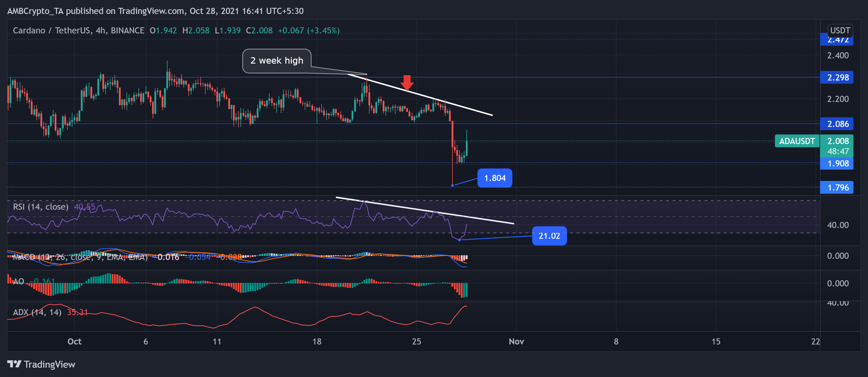The width and height of the screenshot is (868, 377).
Task: Click the red down arrow marker
Action: point(407,83)
